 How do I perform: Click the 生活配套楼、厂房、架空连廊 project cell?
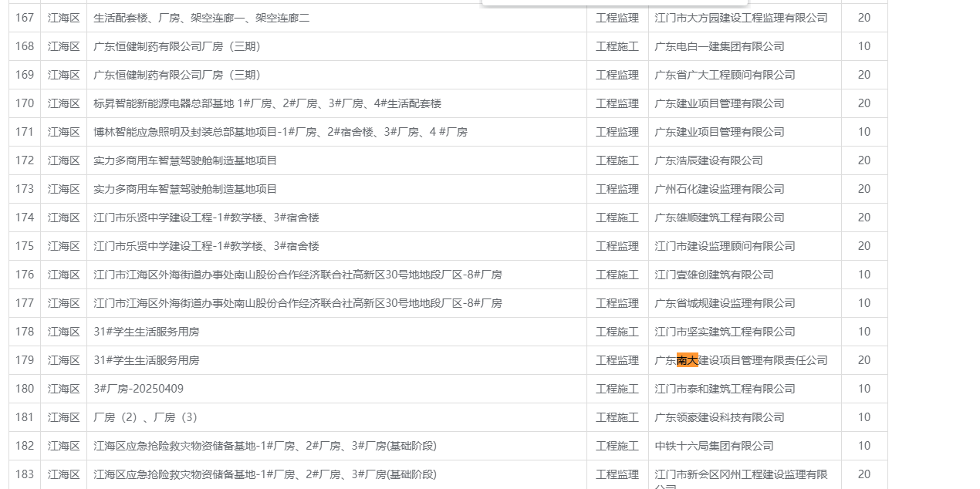(x=201, y=18)
